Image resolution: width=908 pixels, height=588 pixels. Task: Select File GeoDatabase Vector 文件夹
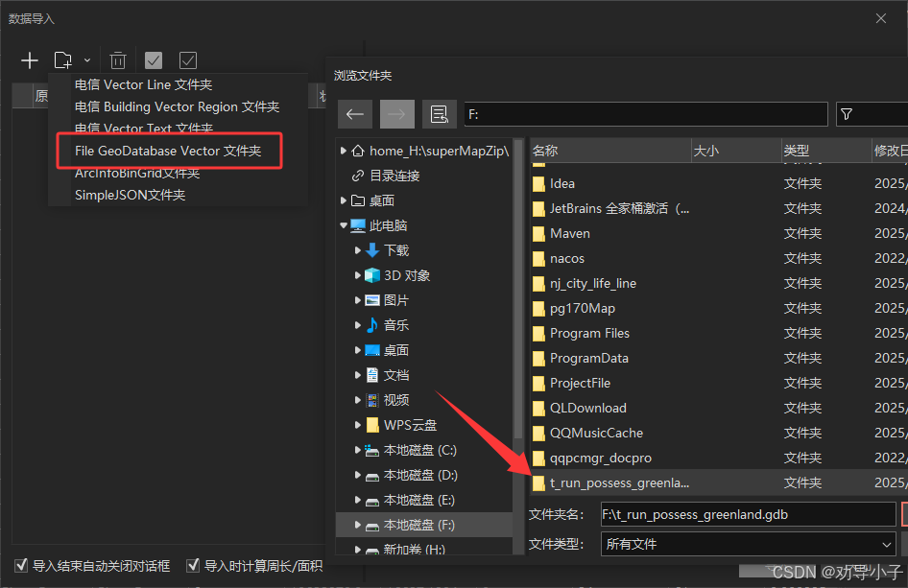tap(168, 151)
